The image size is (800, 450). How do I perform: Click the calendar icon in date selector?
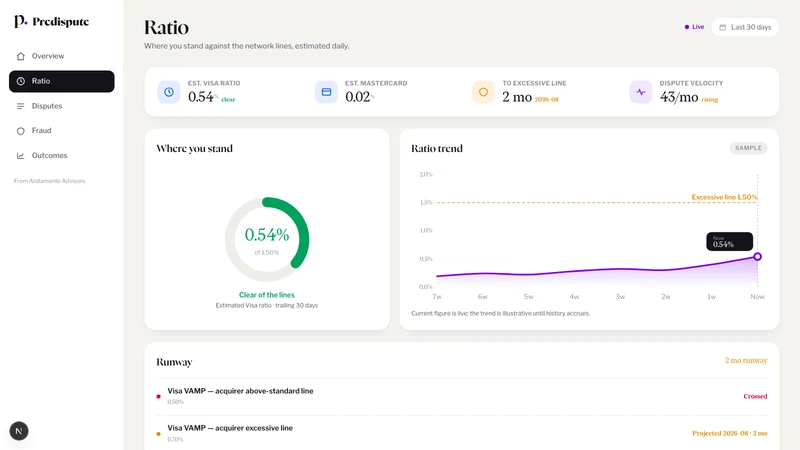click(722, 28)
